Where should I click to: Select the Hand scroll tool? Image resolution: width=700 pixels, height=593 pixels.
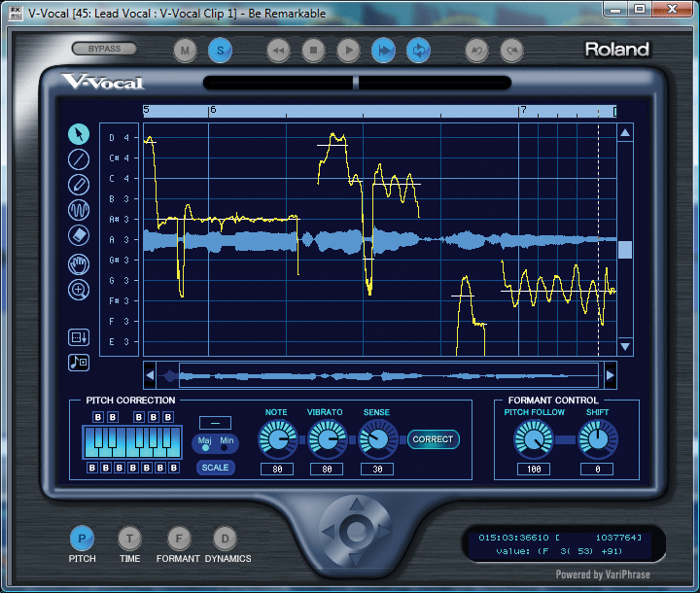click(x=79, y=264)
